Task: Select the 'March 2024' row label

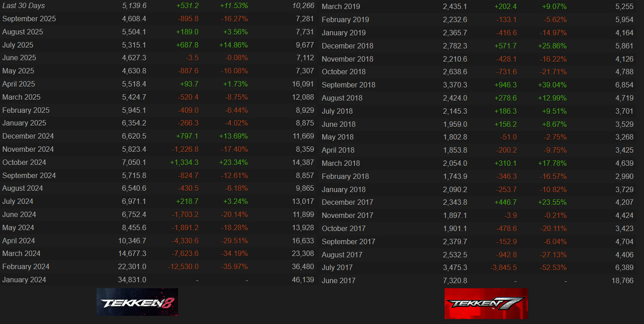Action: point(21,253)
